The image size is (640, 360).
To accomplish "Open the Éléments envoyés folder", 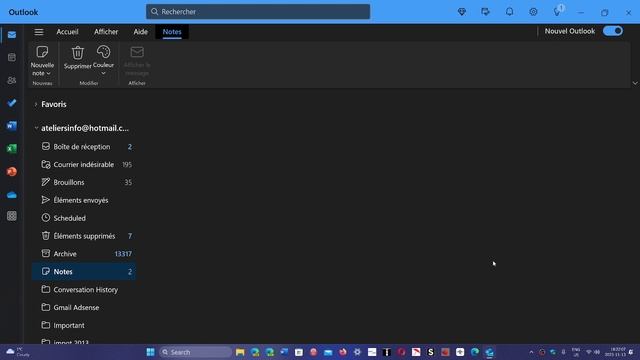I will coord(84,200).
